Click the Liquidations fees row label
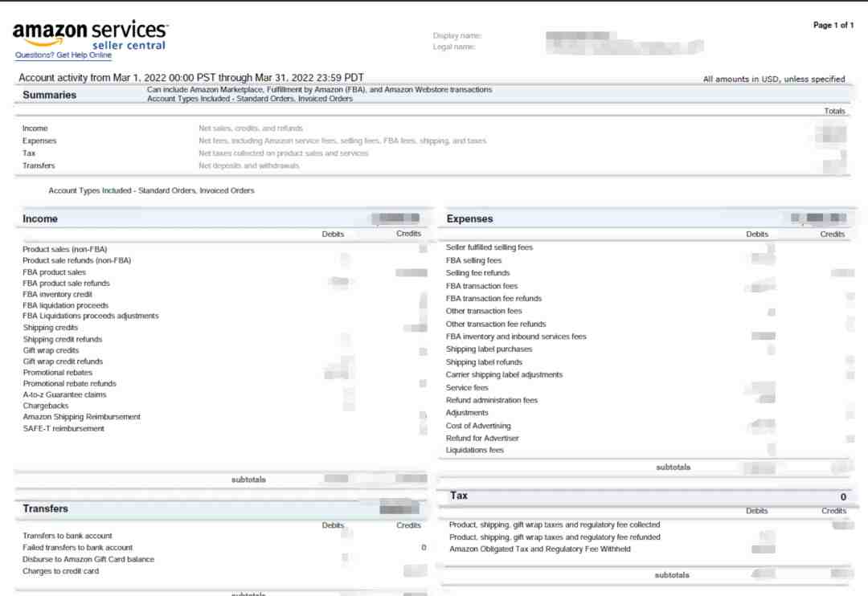Screen dimensions: 868x596 pyautogui.click(x=475, y=450)
